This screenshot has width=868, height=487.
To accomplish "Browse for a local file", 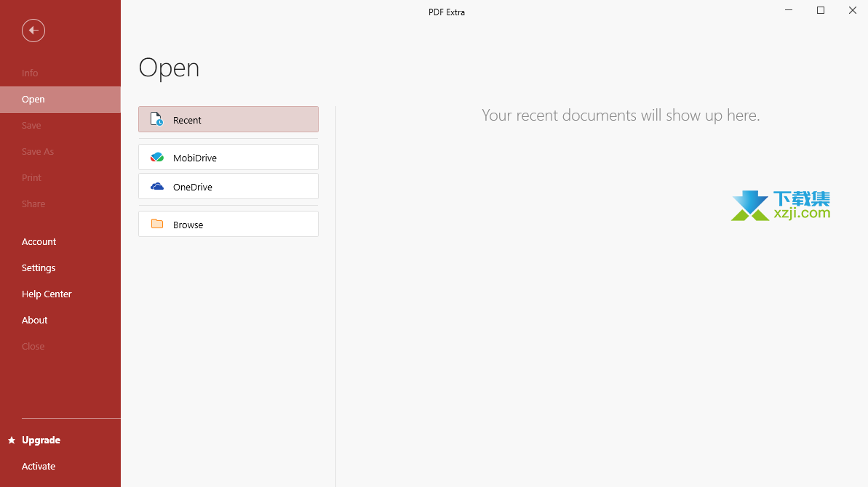I will pyautogui.click(x=228, y=224).
